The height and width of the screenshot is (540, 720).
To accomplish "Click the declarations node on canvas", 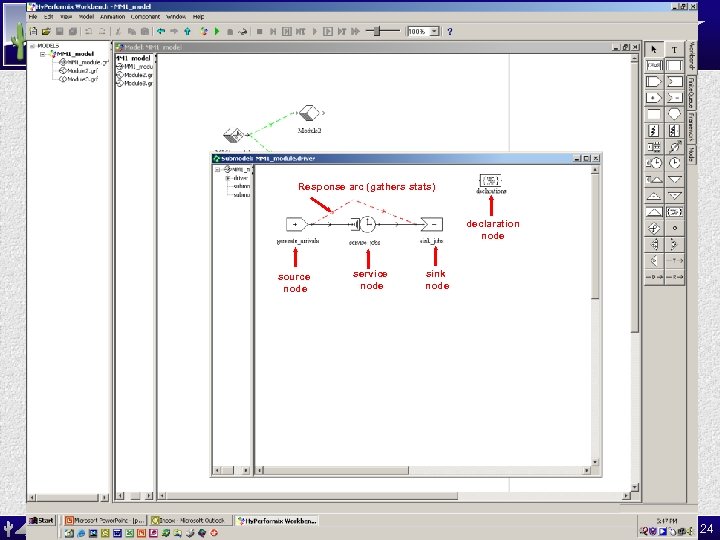I will pos(490,180).
